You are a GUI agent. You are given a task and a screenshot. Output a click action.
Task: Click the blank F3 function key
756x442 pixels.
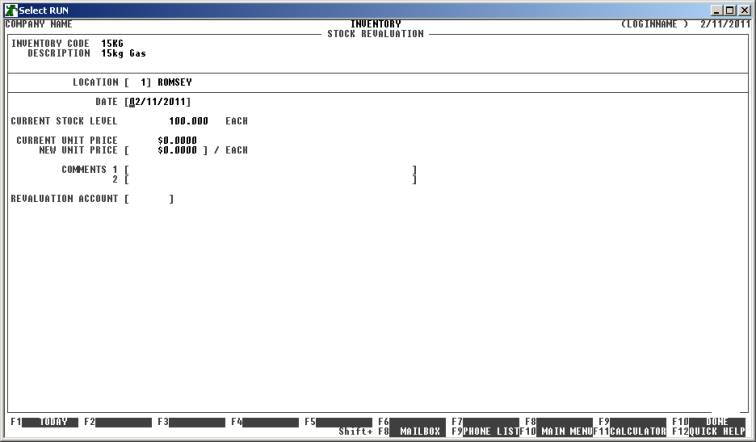tap(196, 422)
